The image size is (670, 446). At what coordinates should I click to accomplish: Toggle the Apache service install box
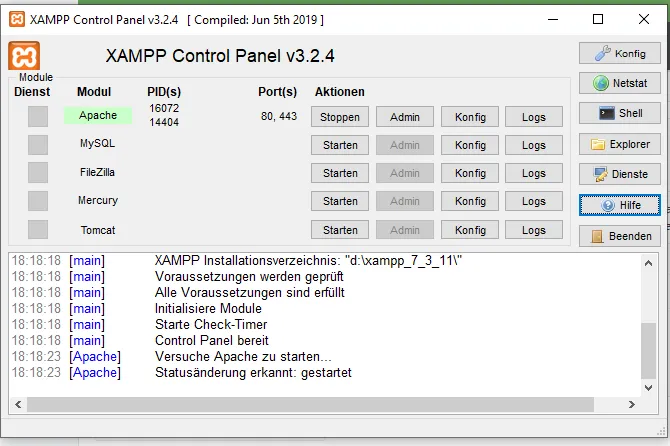(x=38, y=116)
